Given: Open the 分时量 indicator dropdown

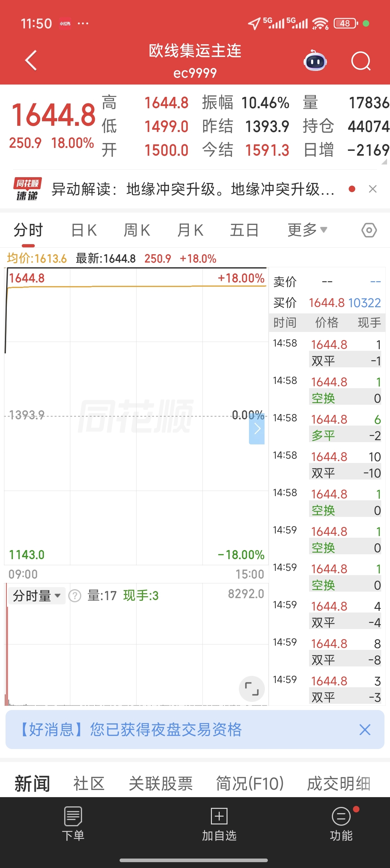Looking at the screenshot, I should pyautogui.click(x=36, y=596).
